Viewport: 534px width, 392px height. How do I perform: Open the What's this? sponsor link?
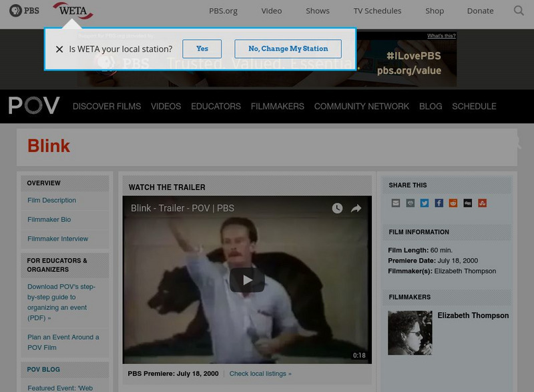(x=441, y=36)
